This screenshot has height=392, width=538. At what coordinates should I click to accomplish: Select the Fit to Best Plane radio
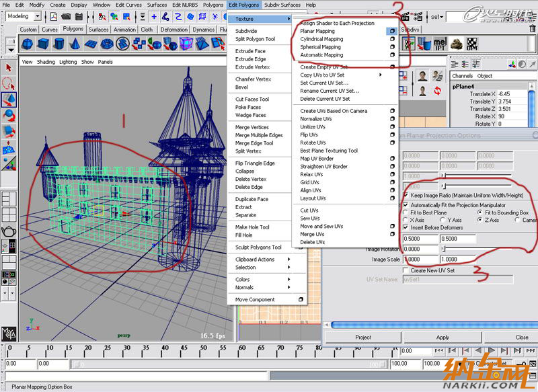pos(406,212)
